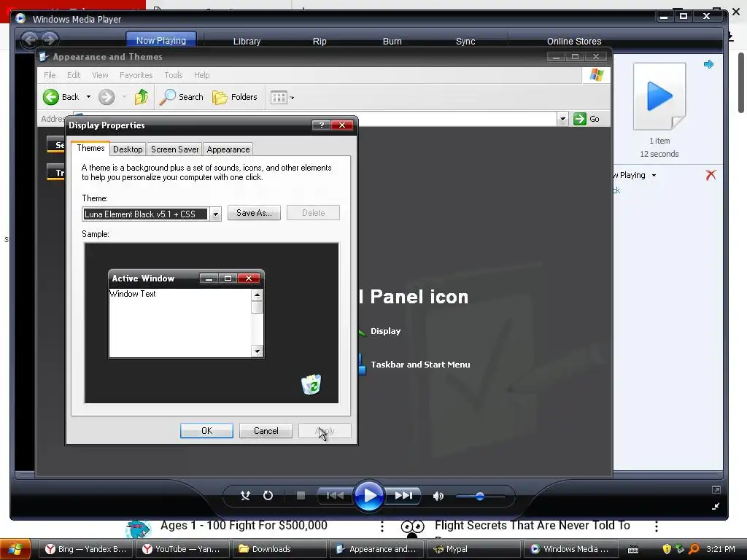Click the green Back button in Explorer toolbar
Screen dimensions: 747x560
(x=61, y=97)
